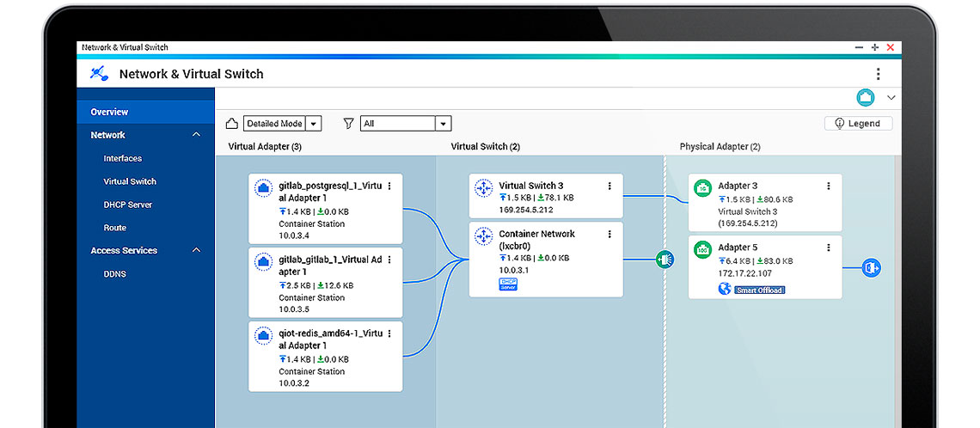Open the Detailed Mode dropdown
980x428 pixels.
point(314,124)
